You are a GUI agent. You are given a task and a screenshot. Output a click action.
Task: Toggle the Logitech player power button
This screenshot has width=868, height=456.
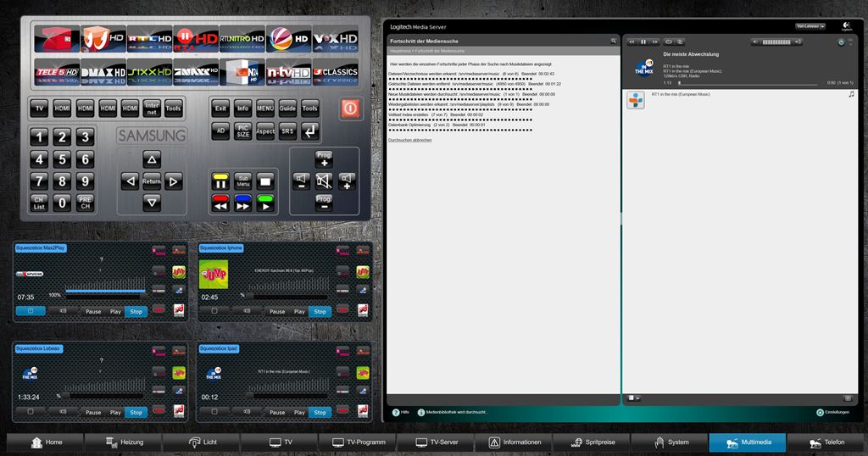(842, 42)
